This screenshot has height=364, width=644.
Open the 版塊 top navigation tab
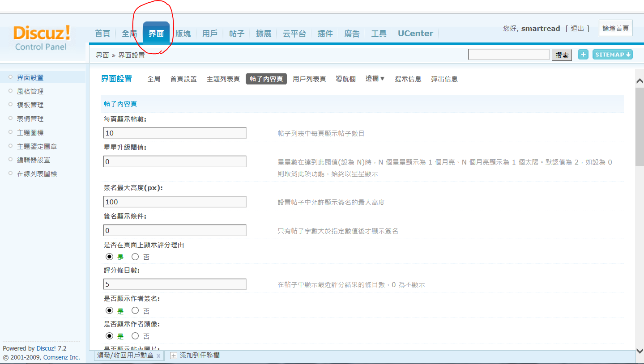tap(183, 34)
